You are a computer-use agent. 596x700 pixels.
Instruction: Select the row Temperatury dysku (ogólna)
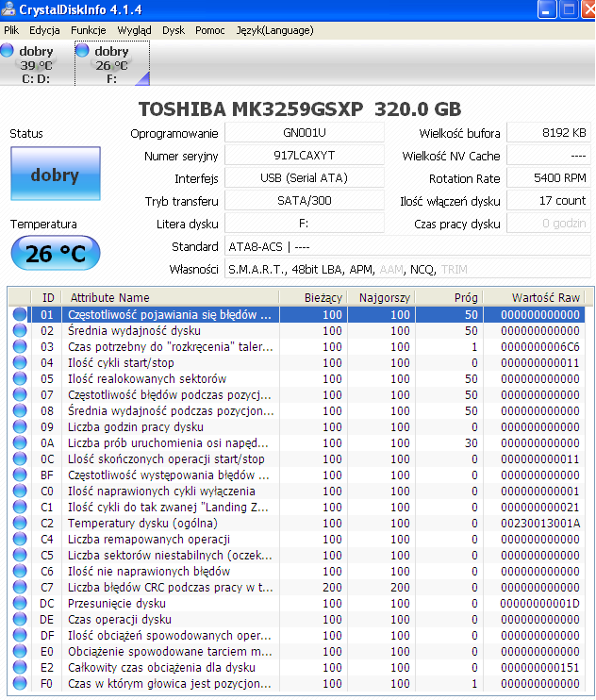(x=297, y=523)
